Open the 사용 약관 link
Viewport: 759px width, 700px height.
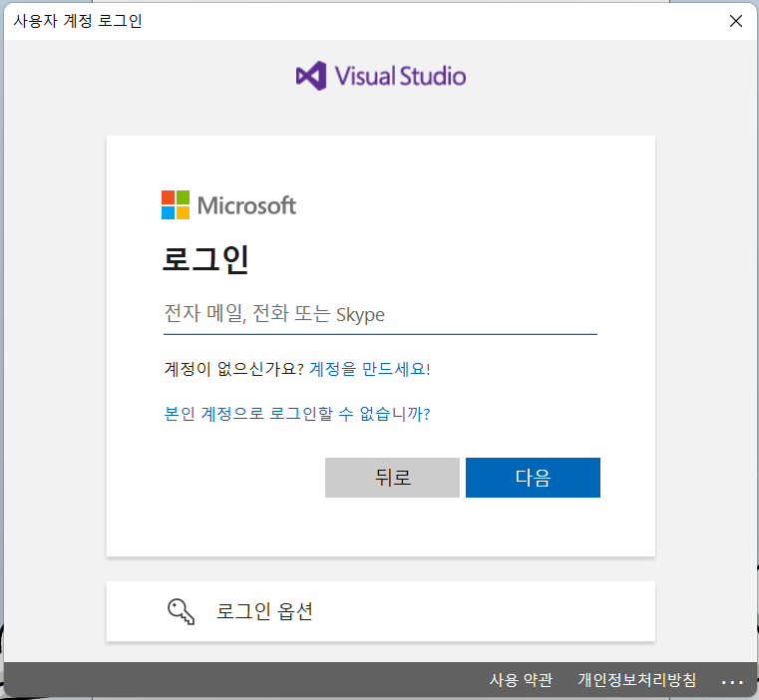click(x=521, y=680)
